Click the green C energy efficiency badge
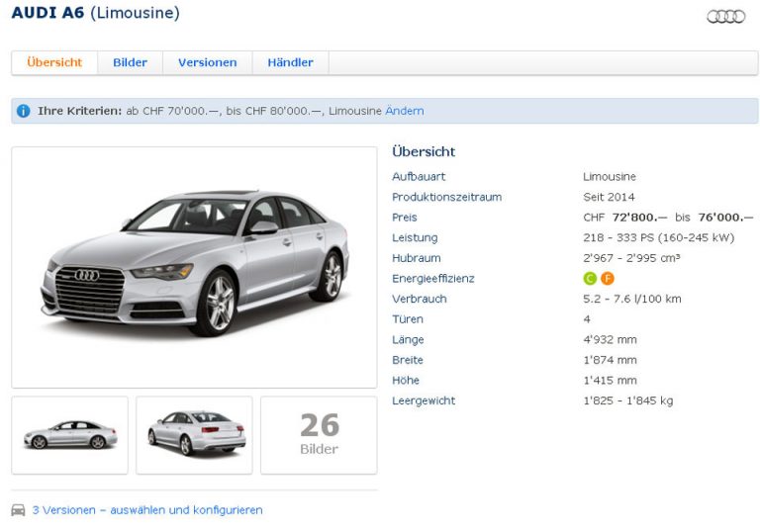 [x=590, y=279]
